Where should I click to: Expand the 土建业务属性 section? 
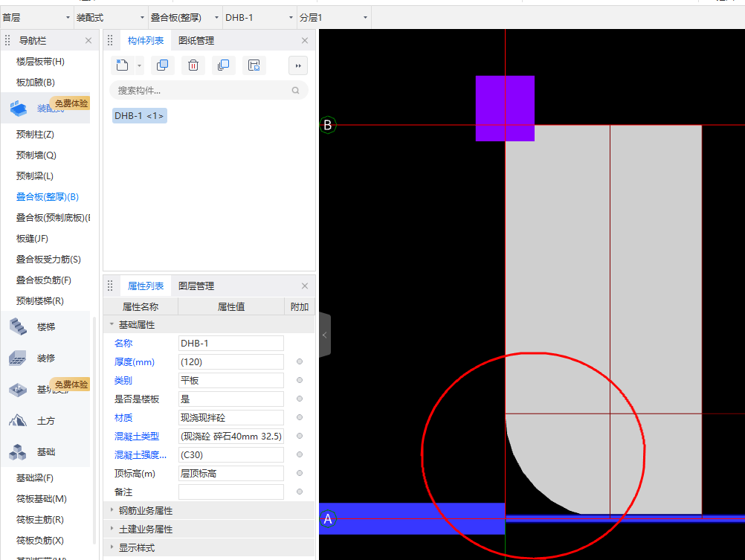tap(112, 529)
